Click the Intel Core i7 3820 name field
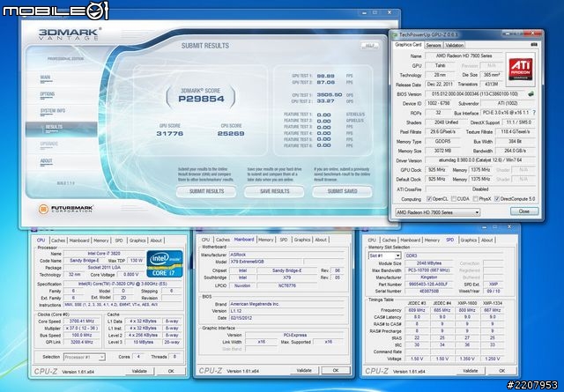 [x=104, y=254]
